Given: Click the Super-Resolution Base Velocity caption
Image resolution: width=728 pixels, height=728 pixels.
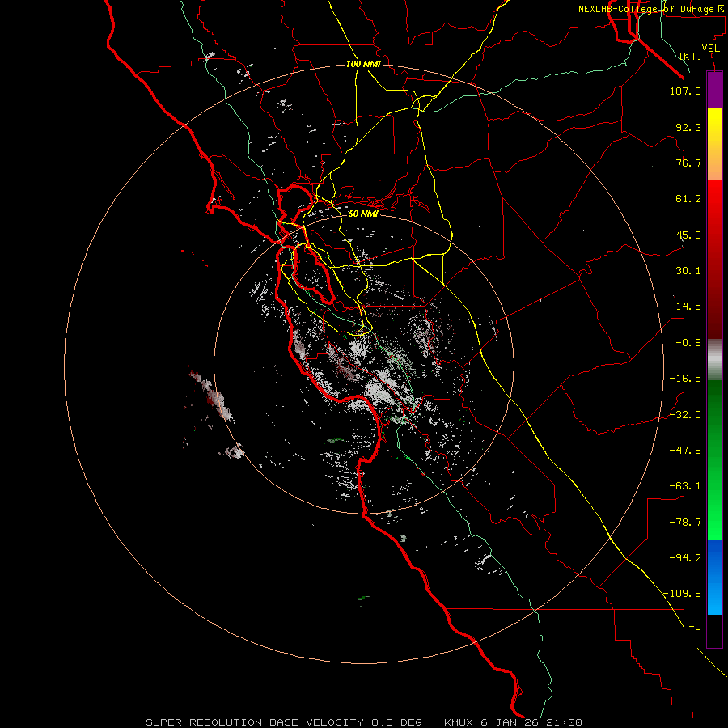Looking at the screenshot, I should pos(364,722).
